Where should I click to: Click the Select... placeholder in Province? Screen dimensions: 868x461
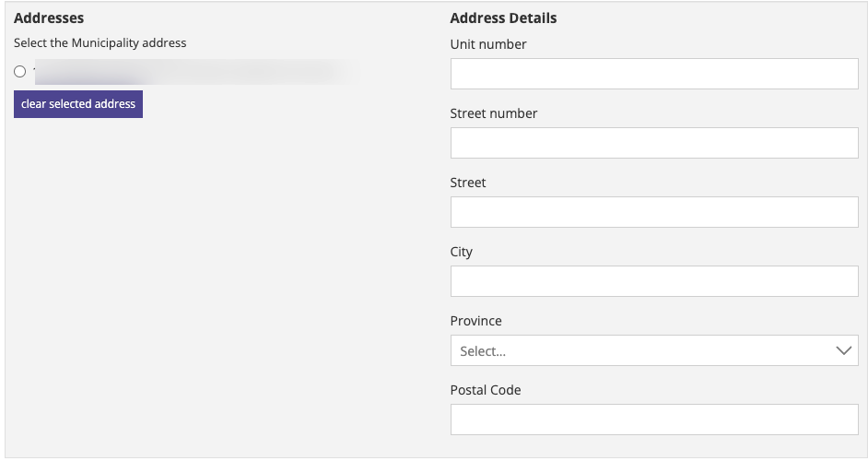pos(484,351)
